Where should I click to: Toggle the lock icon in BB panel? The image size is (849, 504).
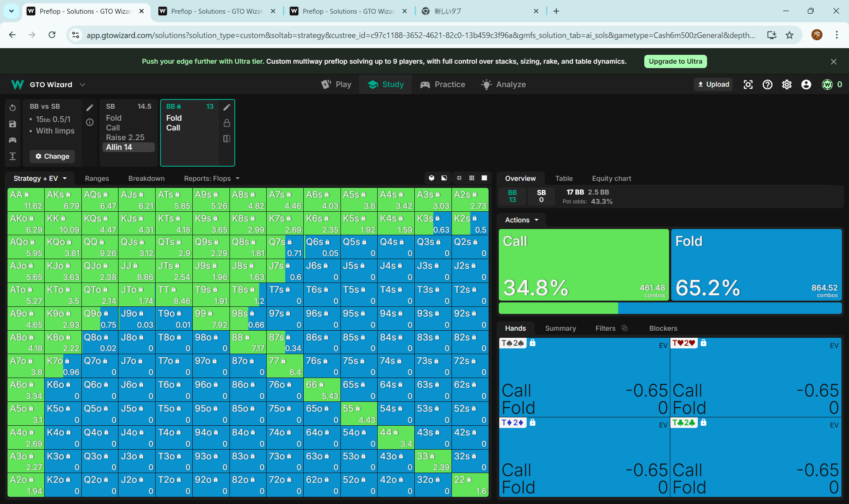point(227,123)
